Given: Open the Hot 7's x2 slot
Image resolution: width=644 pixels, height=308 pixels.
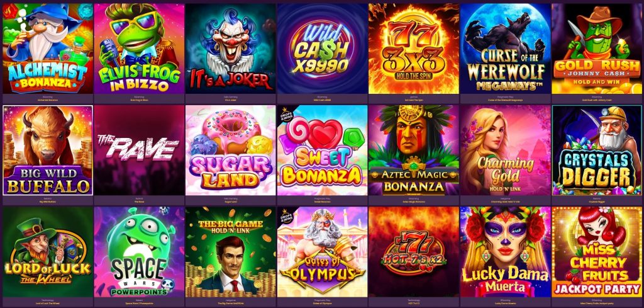Looking at the screenshot, I should click(414, 252).
